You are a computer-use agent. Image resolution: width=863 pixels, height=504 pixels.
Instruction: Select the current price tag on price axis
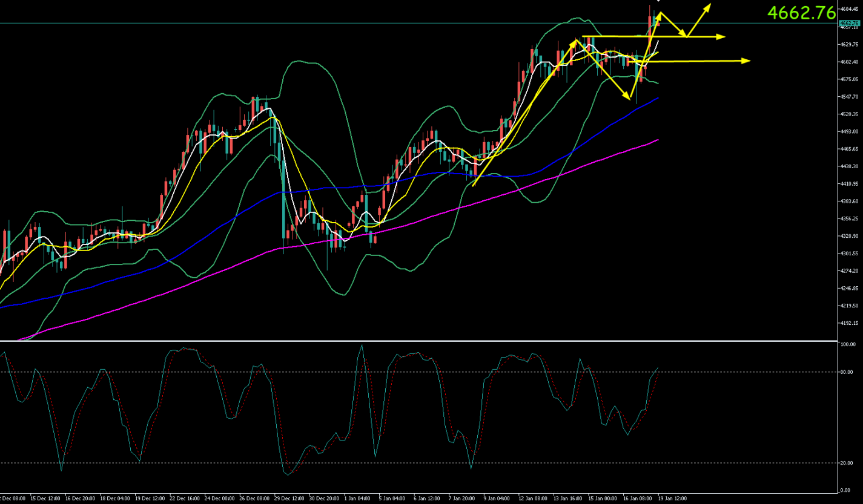[x=850, y=23]
